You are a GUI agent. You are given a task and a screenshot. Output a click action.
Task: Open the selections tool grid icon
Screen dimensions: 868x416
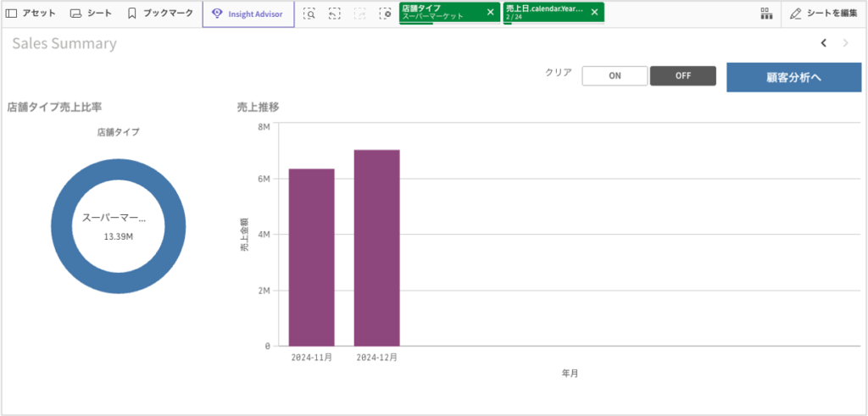[766, 14]
